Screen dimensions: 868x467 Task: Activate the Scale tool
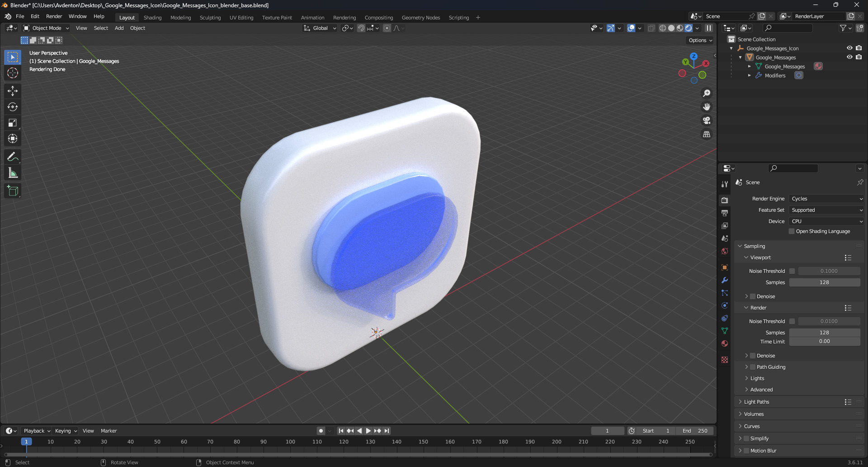click(x=13, y=123)
